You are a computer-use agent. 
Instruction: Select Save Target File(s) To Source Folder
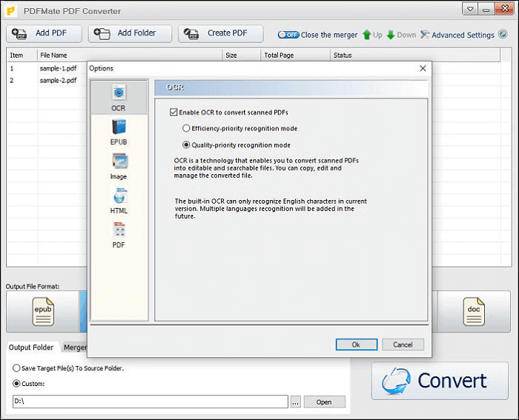16,367
